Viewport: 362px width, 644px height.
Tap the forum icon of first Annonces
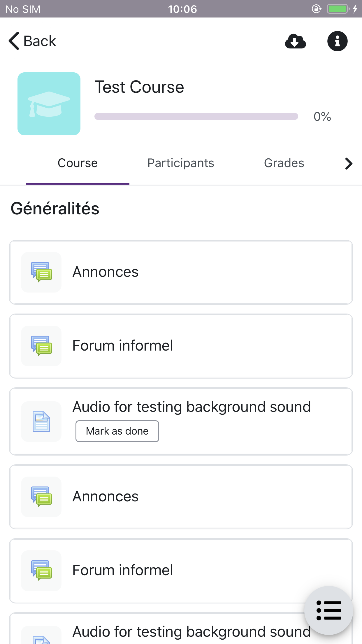[41, 272]
